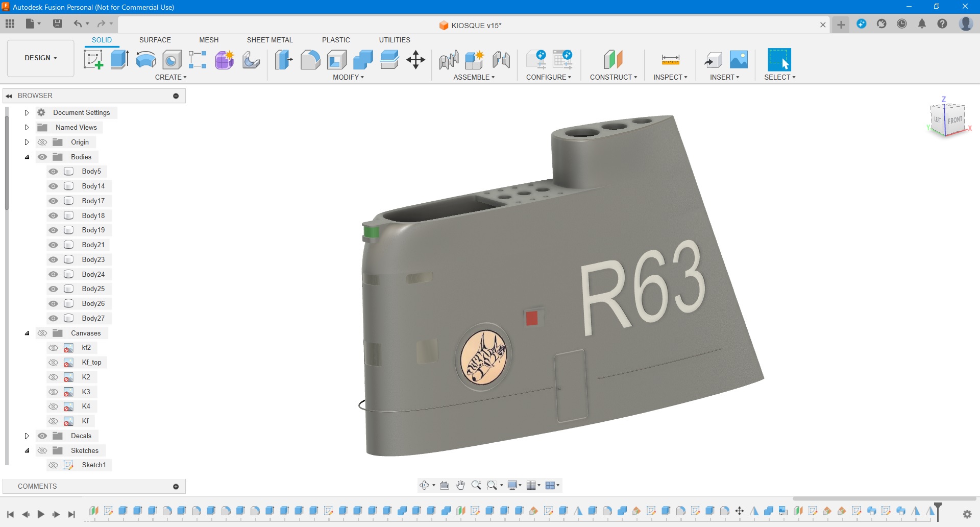Click the Extrude tool icon
The height and width of the screenshot is (527, 980).
pos(119,60)
